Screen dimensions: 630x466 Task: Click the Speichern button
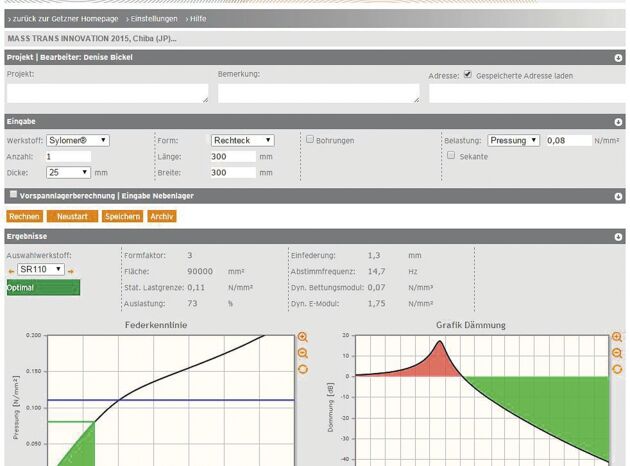pyautogui.click(x=122, y=216)
